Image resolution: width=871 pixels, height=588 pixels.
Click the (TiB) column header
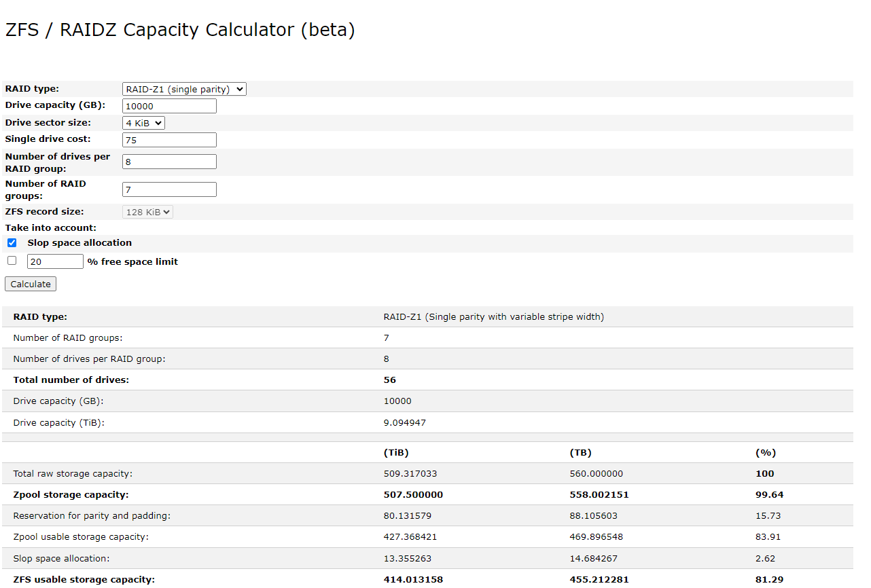tap(396, 452)
